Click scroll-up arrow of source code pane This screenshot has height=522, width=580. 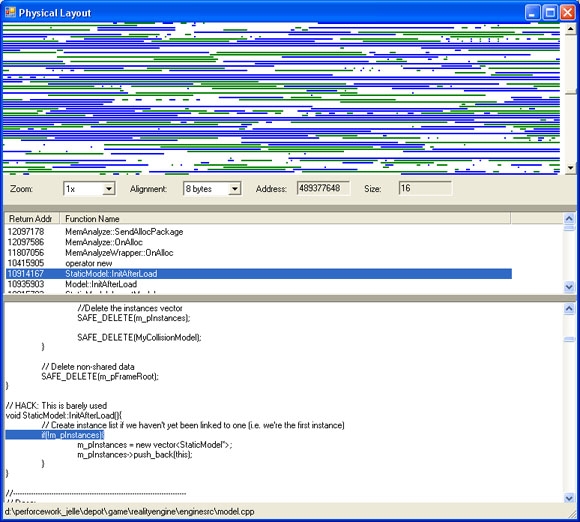pyautogui.click(x=569, y=309)
